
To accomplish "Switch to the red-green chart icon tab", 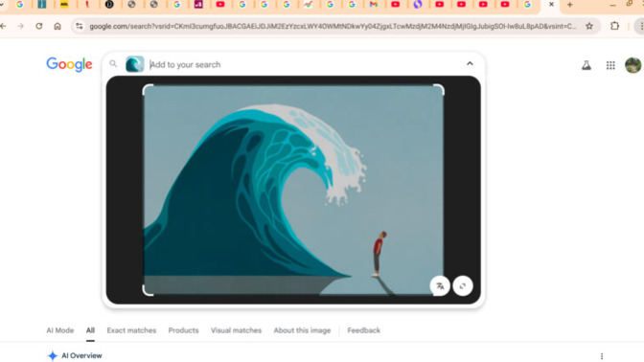I will [x=308, y=5].
